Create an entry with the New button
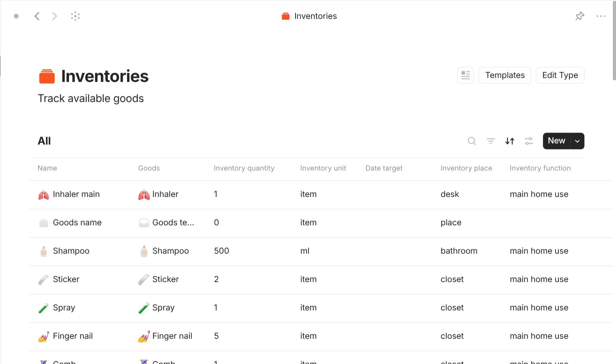Screen dimensions: 616x364 (556, 141)
